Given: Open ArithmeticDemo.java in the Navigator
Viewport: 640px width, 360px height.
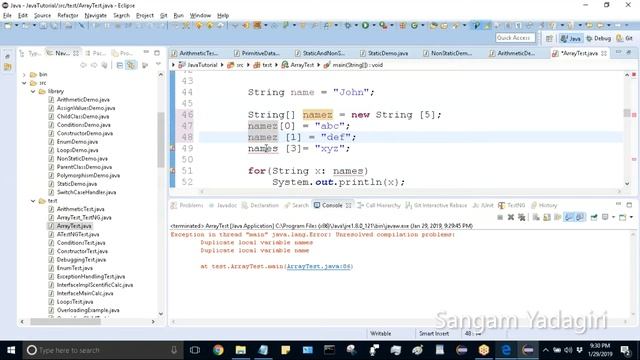Looking at the screenshot, I should 83,100.
